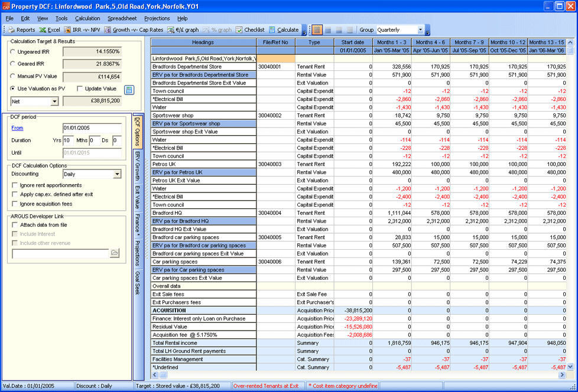Switch to the Exit Value vertical tab
578x392 pixels.
[138, 197]
